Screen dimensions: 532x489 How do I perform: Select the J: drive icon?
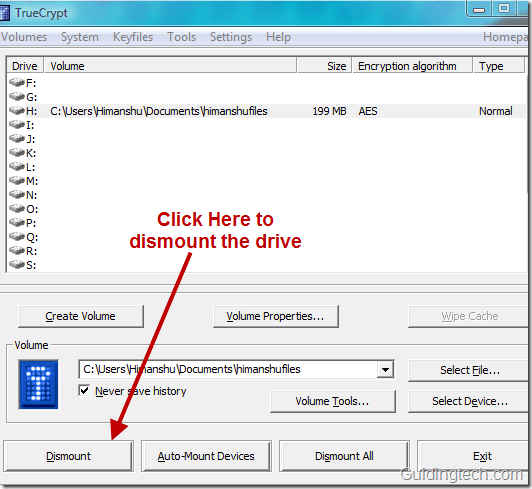[17, 139]
